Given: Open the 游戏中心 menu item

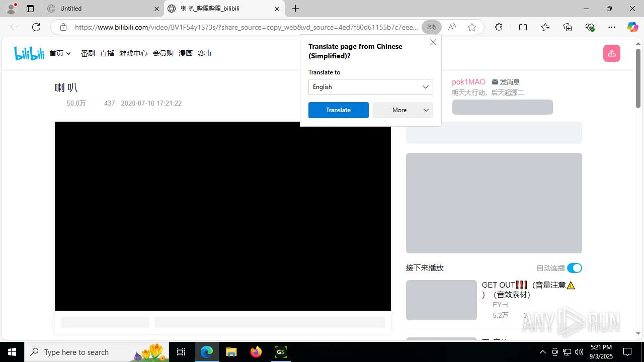Looking at the screenshot, I should pos(133,53).
